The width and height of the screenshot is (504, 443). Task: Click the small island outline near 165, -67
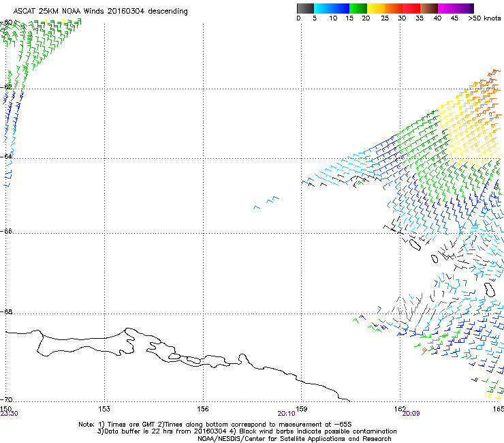tap(489, 290)
